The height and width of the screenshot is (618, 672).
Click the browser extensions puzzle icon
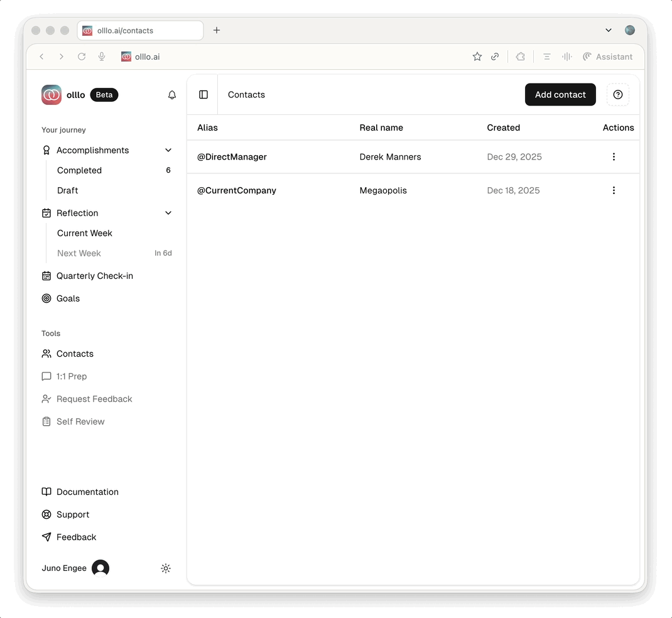tap(520, 57)
